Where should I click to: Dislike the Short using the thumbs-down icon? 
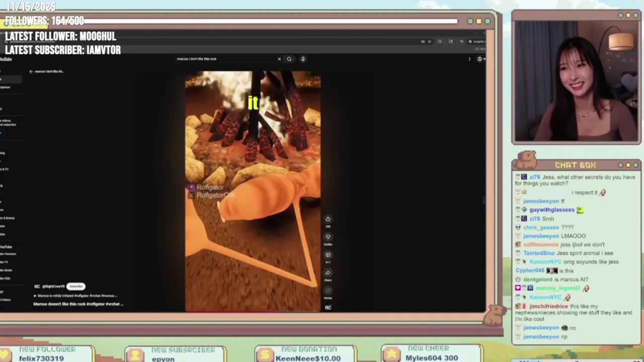tap(328, 237)
